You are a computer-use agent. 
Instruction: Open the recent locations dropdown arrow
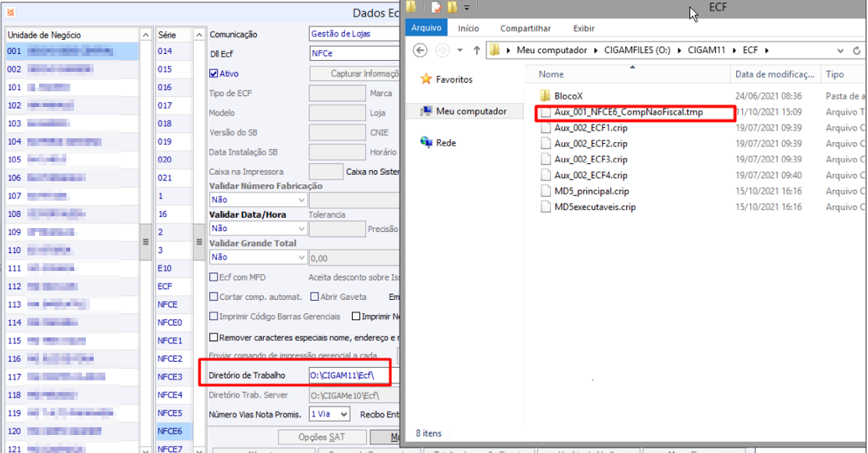(x=460, y=51)
